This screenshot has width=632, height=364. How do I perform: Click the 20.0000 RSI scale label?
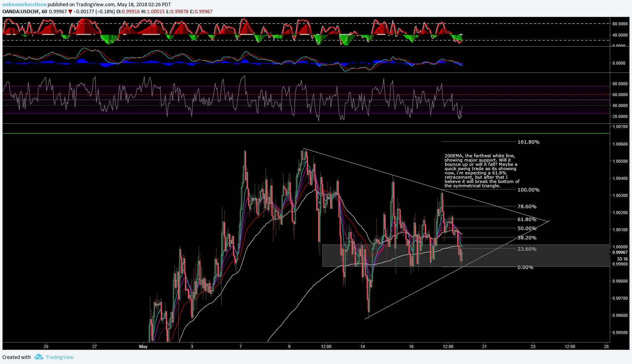point(620,116)
